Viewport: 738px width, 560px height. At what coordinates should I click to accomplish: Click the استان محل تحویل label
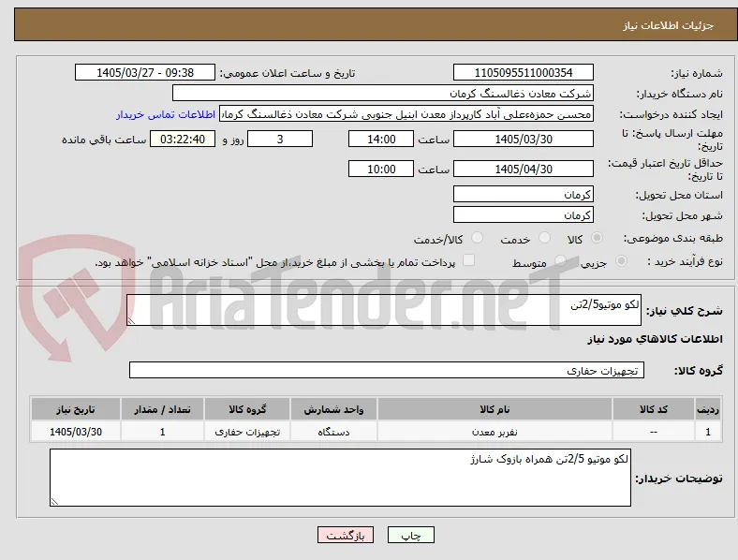679,195
